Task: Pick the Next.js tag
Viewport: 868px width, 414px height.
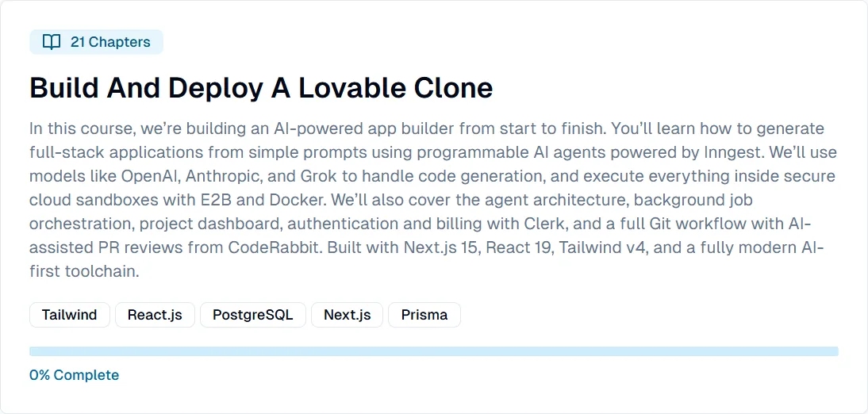Action: [347, 315]
